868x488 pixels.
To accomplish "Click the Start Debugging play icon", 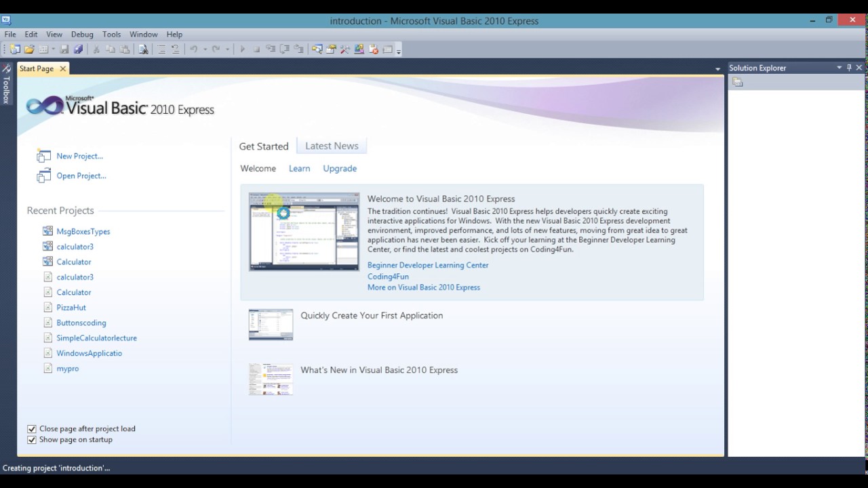I will (242, 49).
